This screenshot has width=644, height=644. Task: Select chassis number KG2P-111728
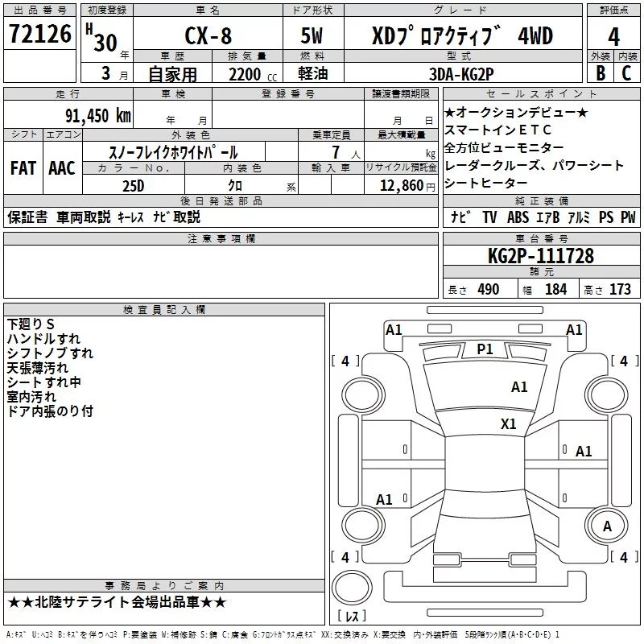(541, 255)
